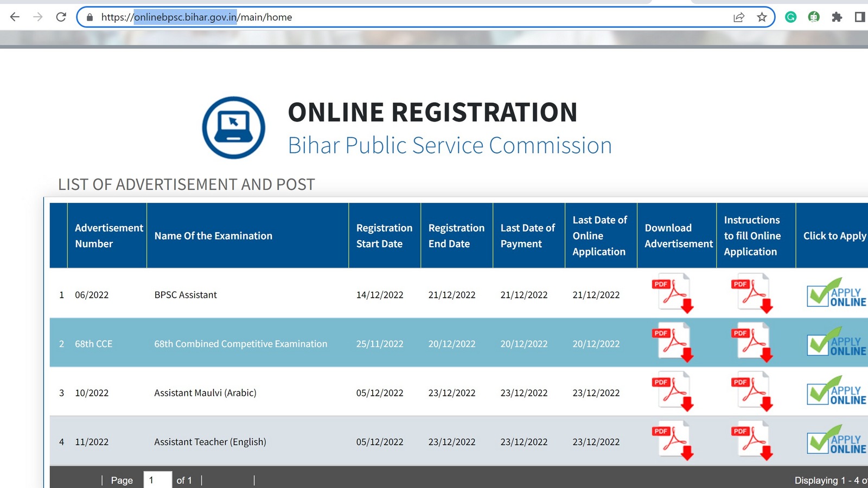Select the Assistant Teacher (English) name
868x488 pixels.
pos(210,442)
